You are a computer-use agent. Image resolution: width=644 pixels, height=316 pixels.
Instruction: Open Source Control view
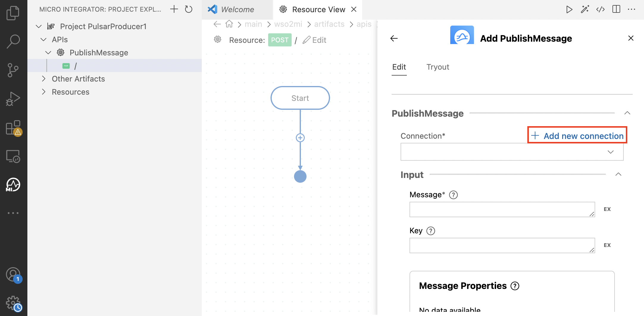pos(13,70)
